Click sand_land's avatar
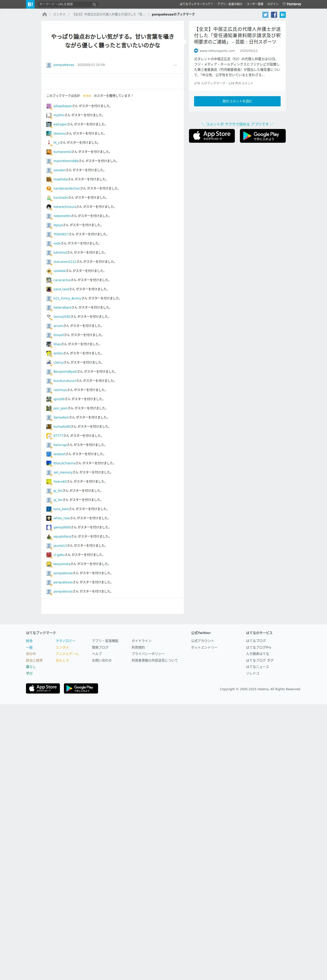Screen dimensions: 327x980 49,289
